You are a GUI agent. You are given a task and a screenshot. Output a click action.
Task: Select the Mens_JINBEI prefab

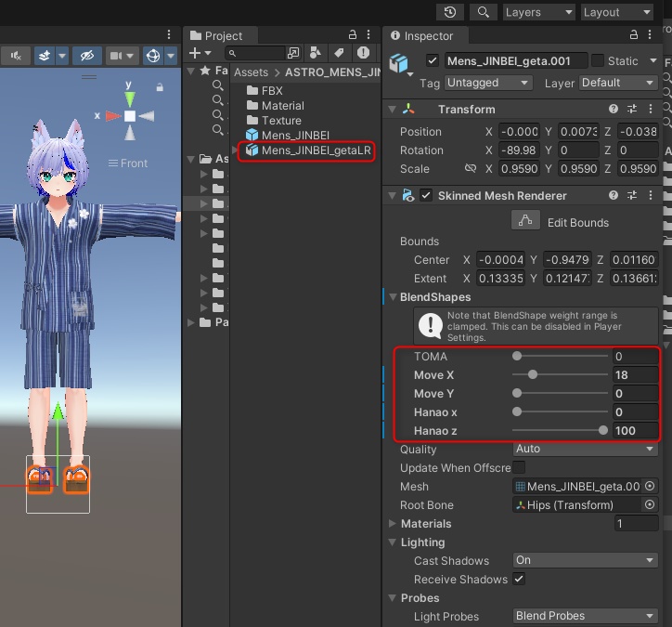pos(288,135)
